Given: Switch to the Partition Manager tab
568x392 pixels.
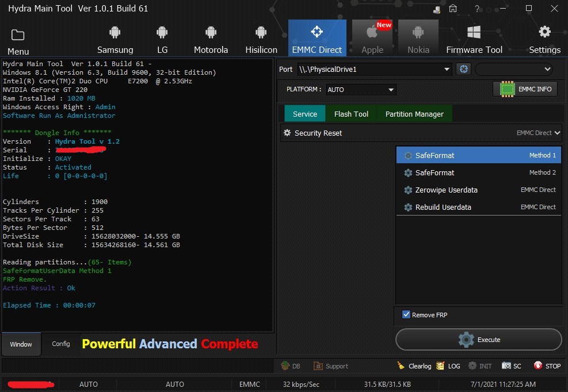Looking at the screenshot, I should [414, 114].
